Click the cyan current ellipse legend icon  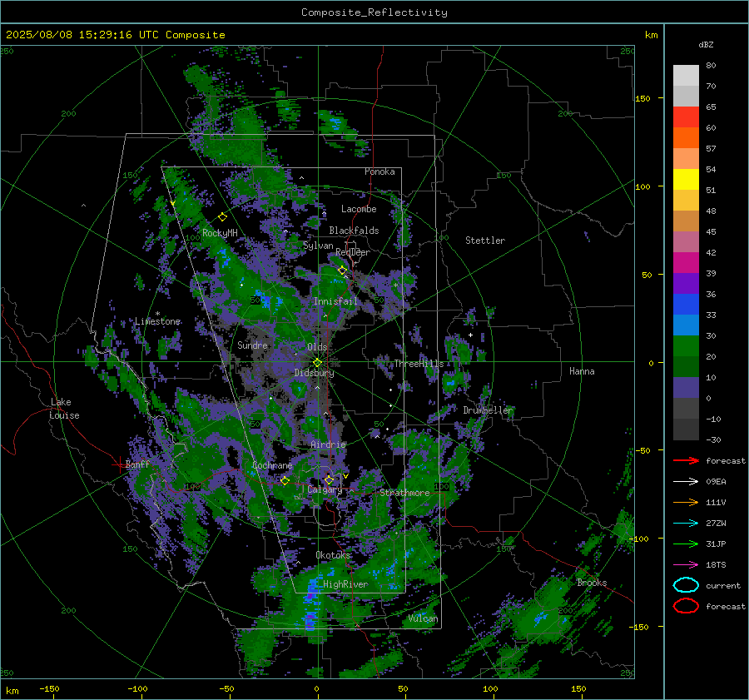686,585
